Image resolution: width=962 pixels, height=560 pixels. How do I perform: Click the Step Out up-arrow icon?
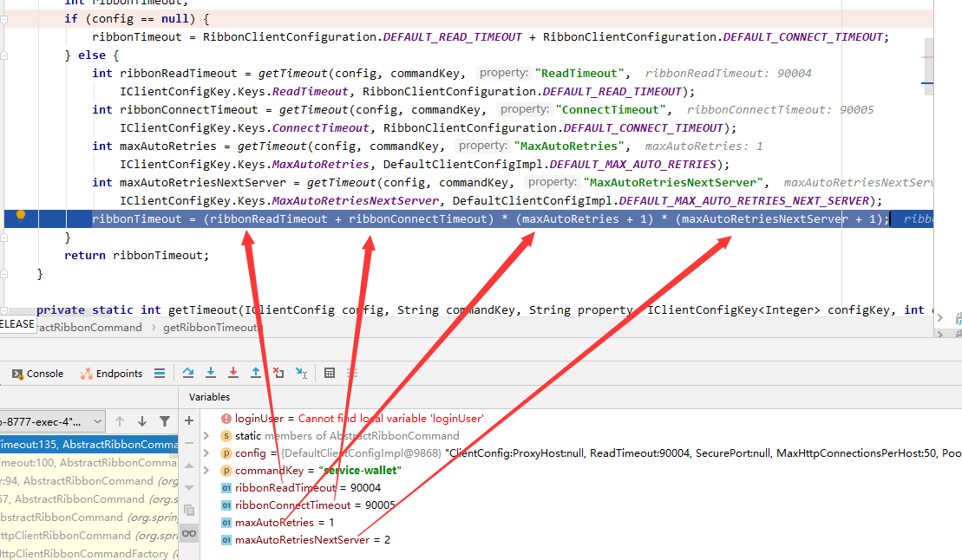click(255, 372)
